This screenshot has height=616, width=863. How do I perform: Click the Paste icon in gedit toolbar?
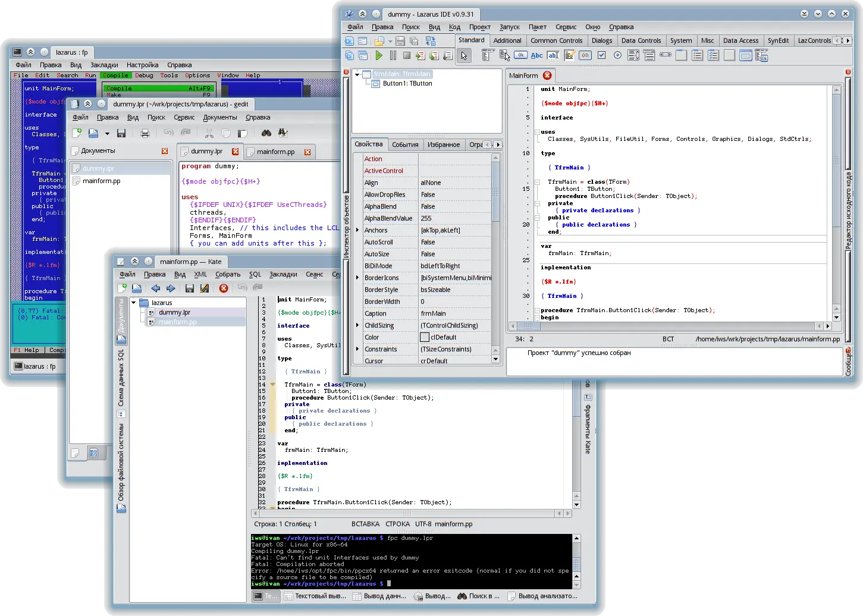(243, 133)
